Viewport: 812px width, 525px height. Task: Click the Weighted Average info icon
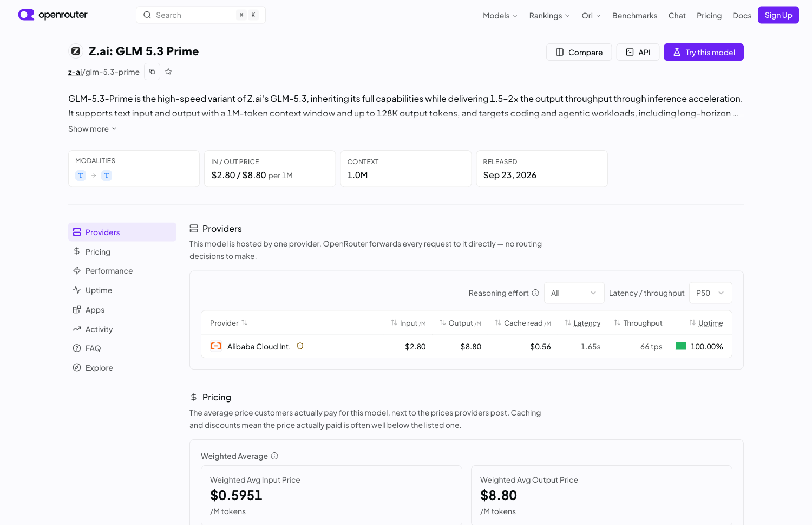pyautogui.click(x=274, y=456)
